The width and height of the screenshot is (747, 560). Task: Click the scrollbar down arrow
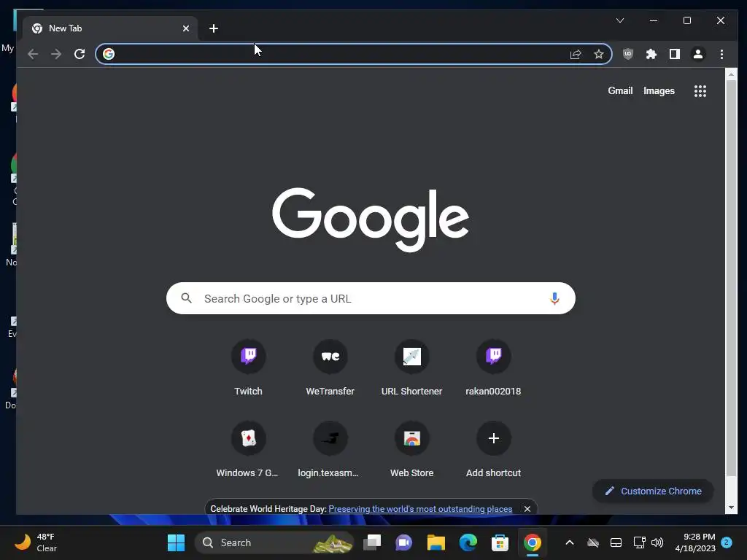click(x=731, y=507)
